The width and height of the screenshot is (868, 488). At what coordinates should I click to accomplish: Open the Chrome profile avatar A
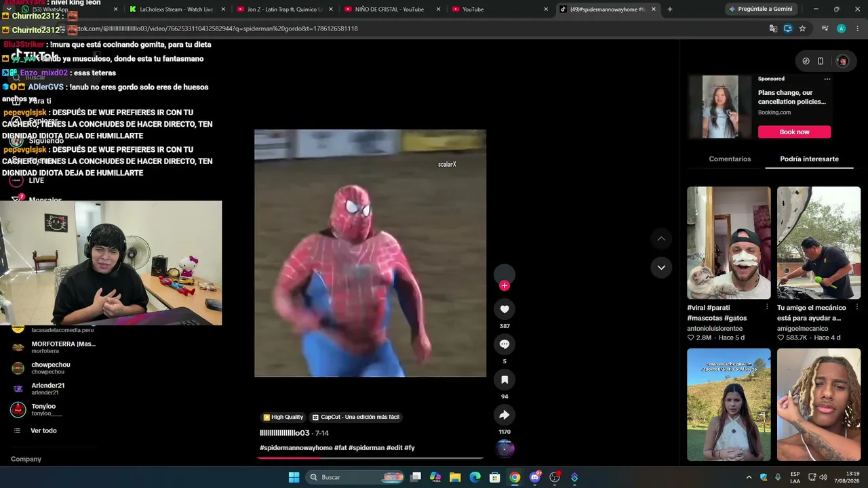pos(841,28)
